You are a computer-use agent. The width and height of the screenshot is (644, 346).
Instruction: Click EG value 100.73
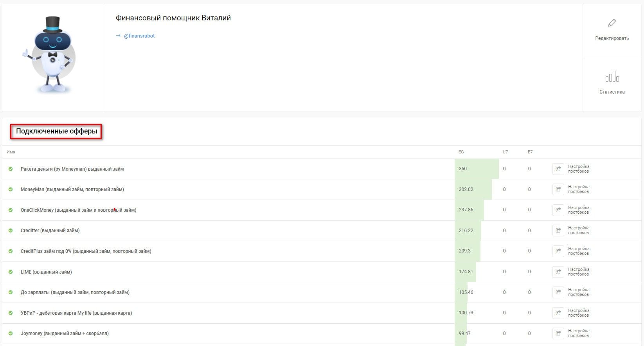[x=466, y=313]
